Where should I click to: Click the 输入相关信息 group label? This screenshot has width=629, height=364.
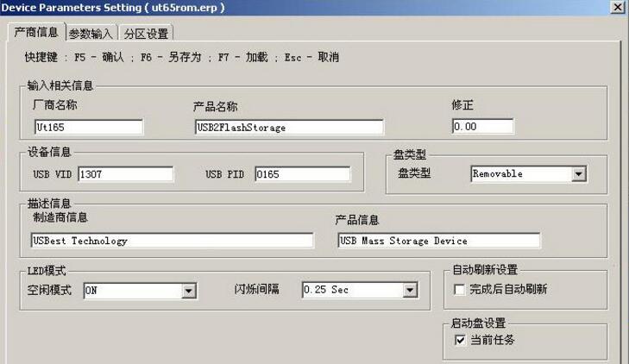pos(60,85)
